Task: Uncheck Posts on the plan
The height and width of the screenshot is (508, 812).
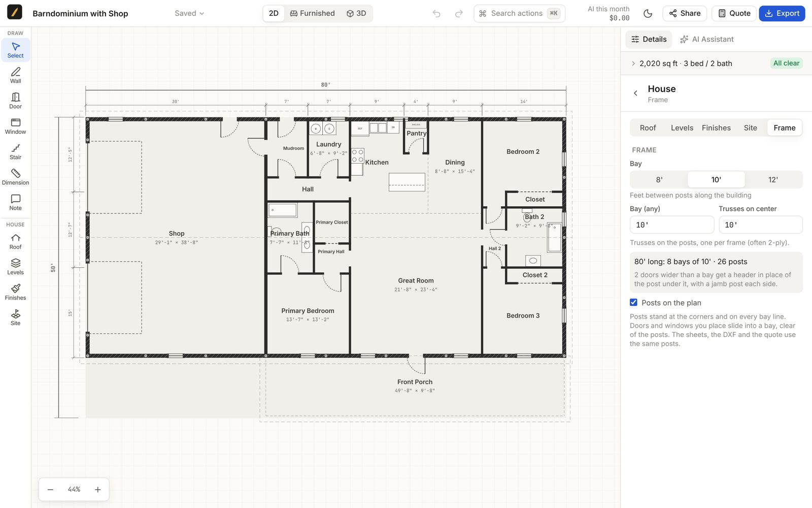Action: [x=633, y=302]
